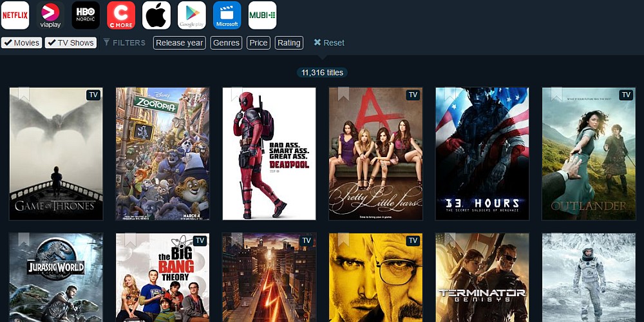The image size is (644, 322).
Task: Open the Breaking Bad yellow poster
Action: coord(375,278)
